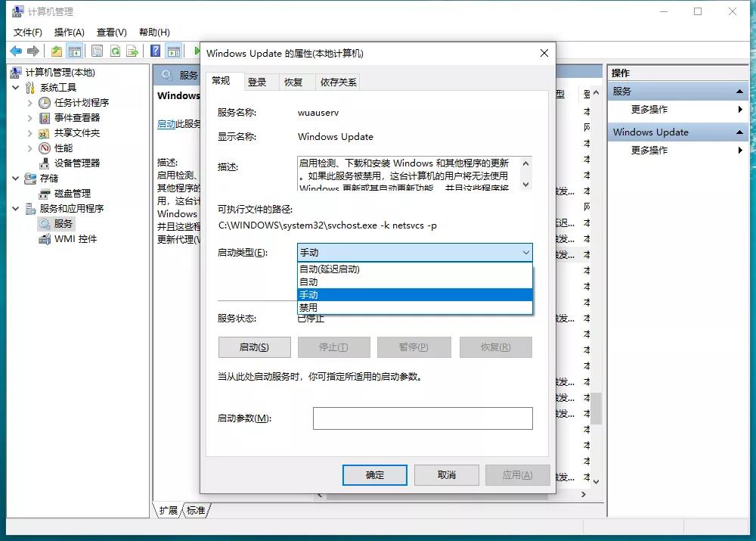The height and width of the screenshot is (541, 756).
Task: Click the 启动 link in services description
Action: [166, 124]
